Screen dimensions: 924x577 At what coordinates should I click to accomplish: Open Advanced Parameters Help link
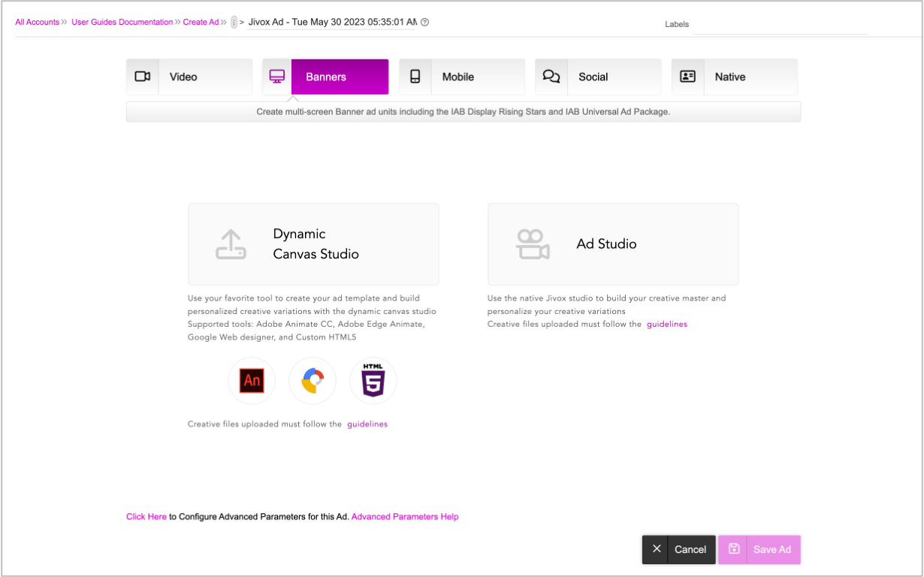405,517
